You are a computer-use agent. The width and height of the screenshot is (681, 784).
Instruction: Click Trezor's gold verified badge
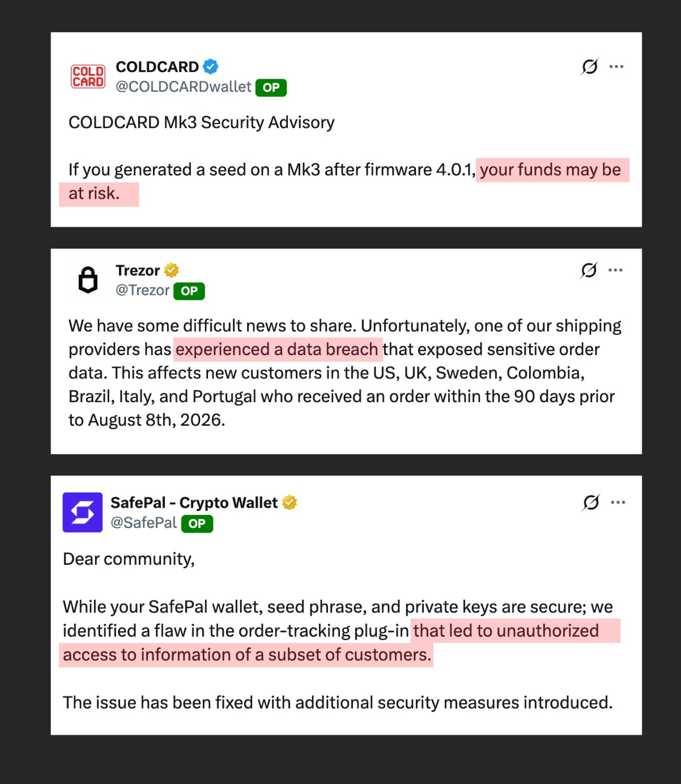pyautogui.click(x=172, y=270)
